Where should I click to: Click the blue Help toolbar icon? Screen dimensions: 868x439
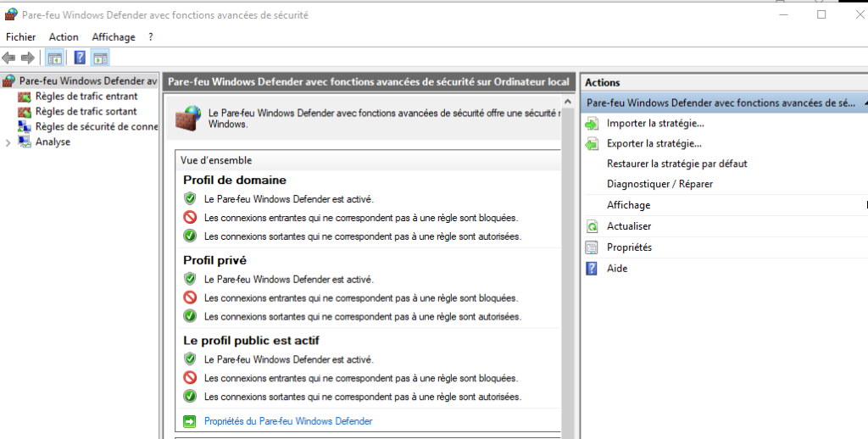[80, 58]
